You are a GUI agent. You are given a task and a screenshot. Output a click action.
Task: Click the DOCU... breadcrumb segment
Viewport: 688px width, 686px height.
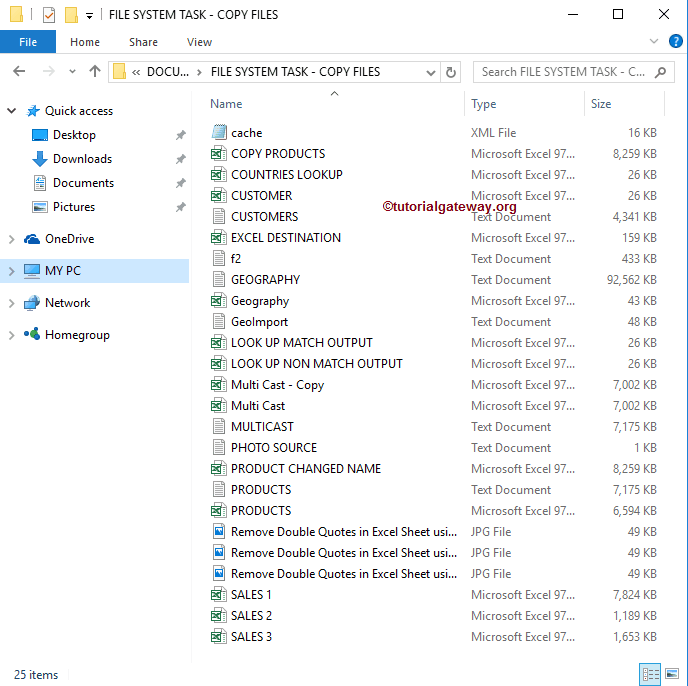coord(168,72)
